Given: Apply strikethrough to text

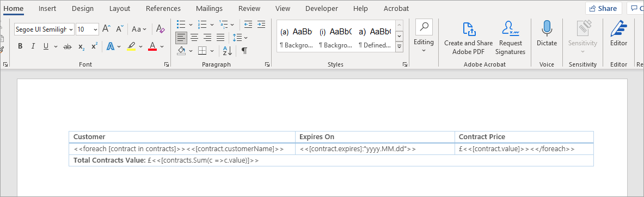Looking at the screenshot, I should click(68, 46).
